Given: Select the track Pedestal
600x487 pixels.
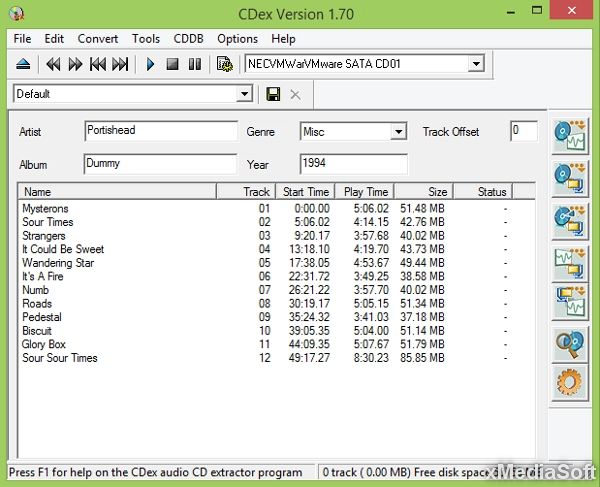Looking at the screenshot, I should point(42,317).
